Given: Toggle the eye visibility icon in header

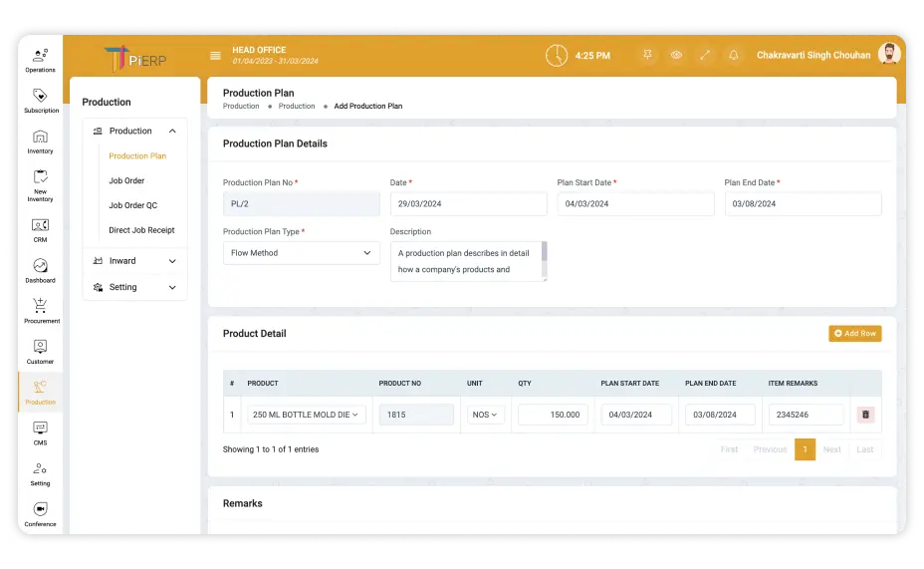Looking at the screenshot, I should (676, 56).
